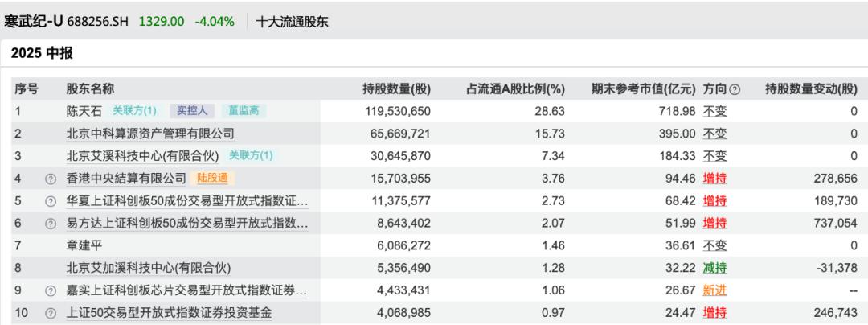Click the help icon beside 方向 header
This screenshot has height=325, width=868.
click(735, 89)
